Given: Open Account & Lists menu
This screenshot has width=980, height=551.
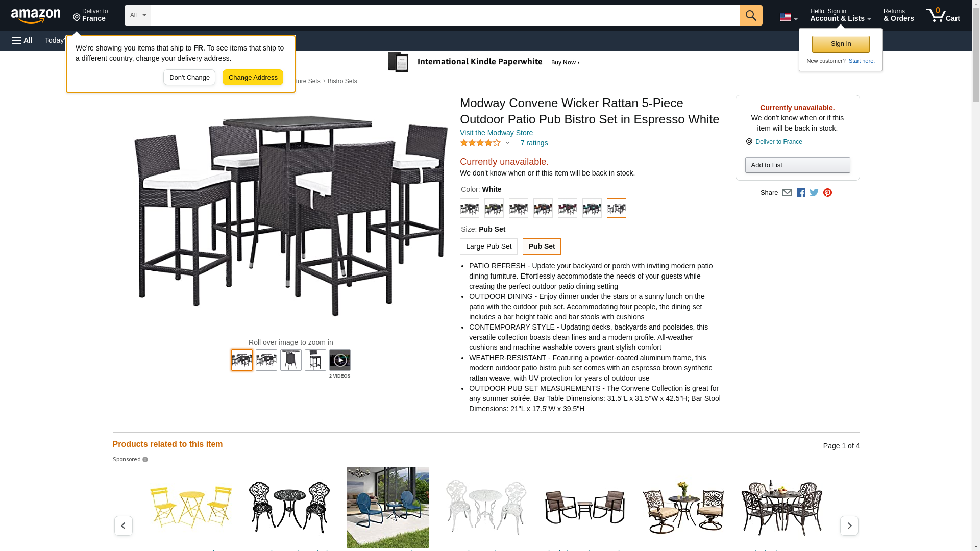Looking at the screenshot, I should point(840,15).
